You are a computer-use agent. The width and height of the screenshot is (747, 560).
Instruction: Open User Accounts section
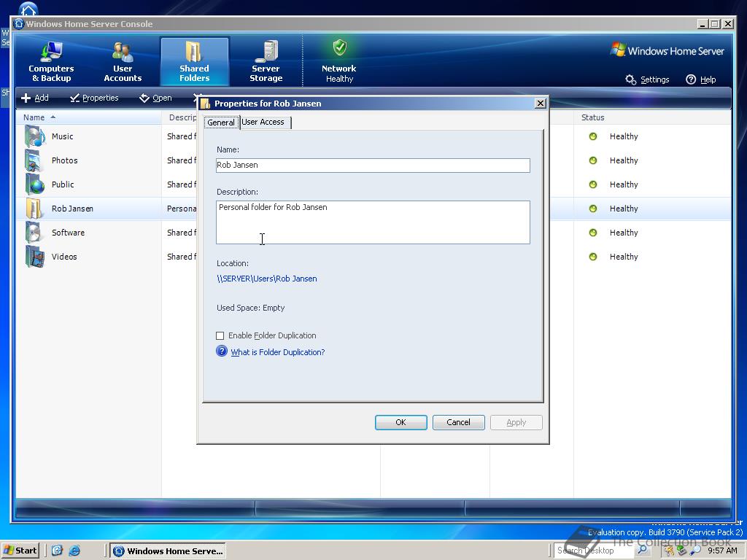coord(123,62)
